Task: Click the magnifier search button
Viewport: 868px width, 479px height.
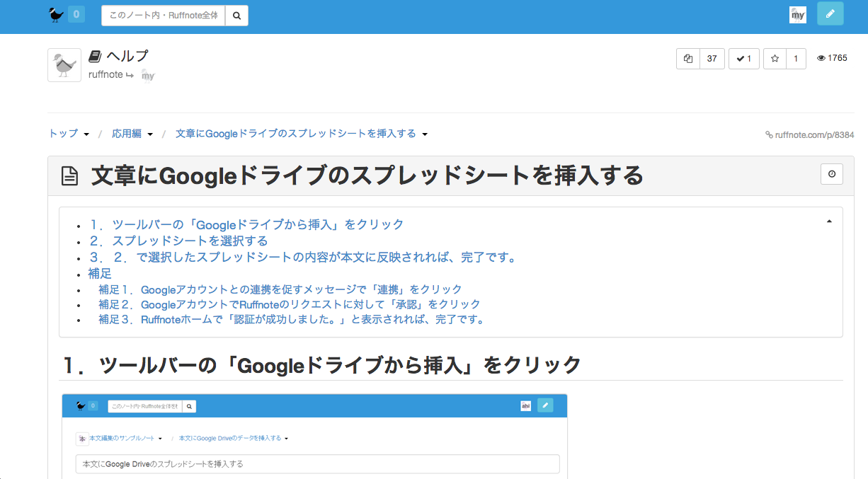Action: [237, 16]
